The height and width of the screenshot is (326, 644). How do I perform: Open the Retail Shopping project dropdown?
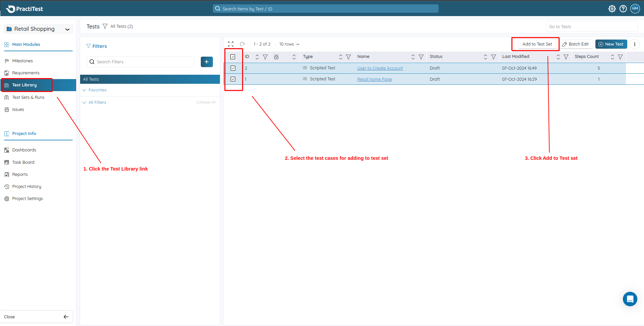[x=38, y=29]
